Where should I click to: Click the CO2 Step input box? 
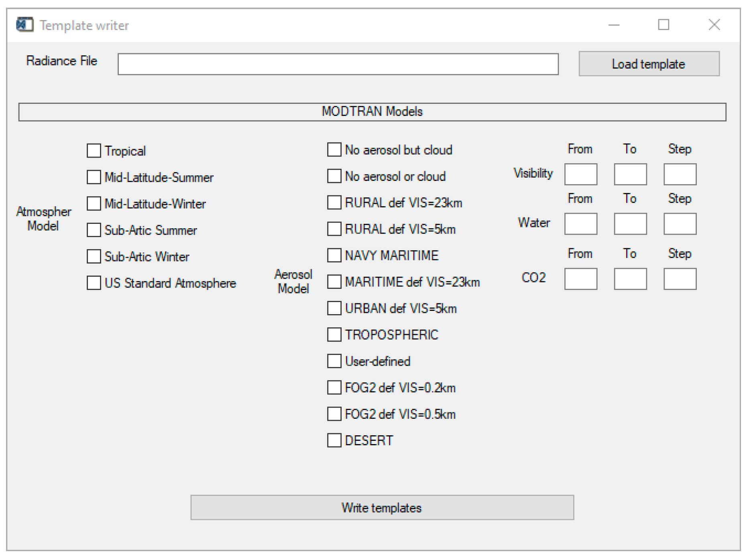[680, 279]
